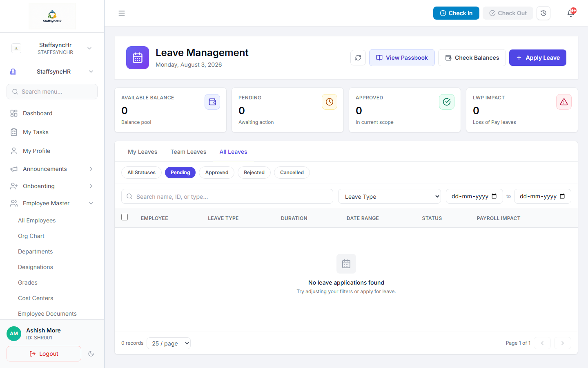Click the StaffsyncHR logo at top
Viewport: 588px width, 368px height.
point(52,16)
